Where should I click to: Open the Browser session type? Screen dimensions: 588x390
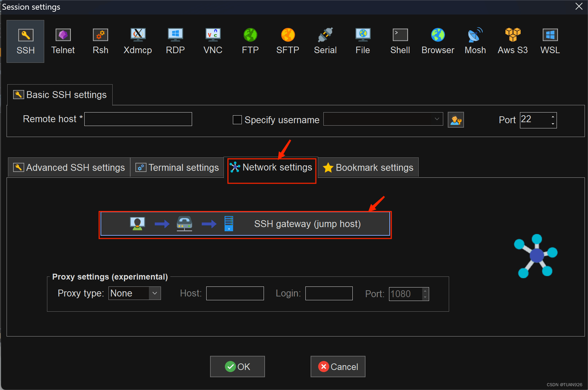coord(438,41)
